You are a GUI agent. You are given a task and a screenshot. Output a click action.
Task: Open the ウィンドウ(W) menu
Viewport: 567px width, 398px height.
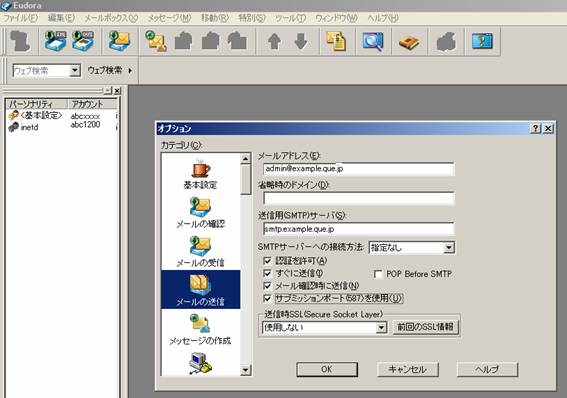click(x=337, y=18)
